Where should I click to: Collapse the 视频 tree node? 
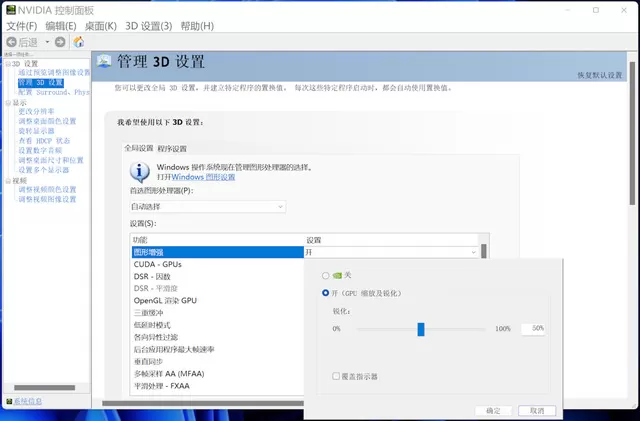tap(8, 181)
